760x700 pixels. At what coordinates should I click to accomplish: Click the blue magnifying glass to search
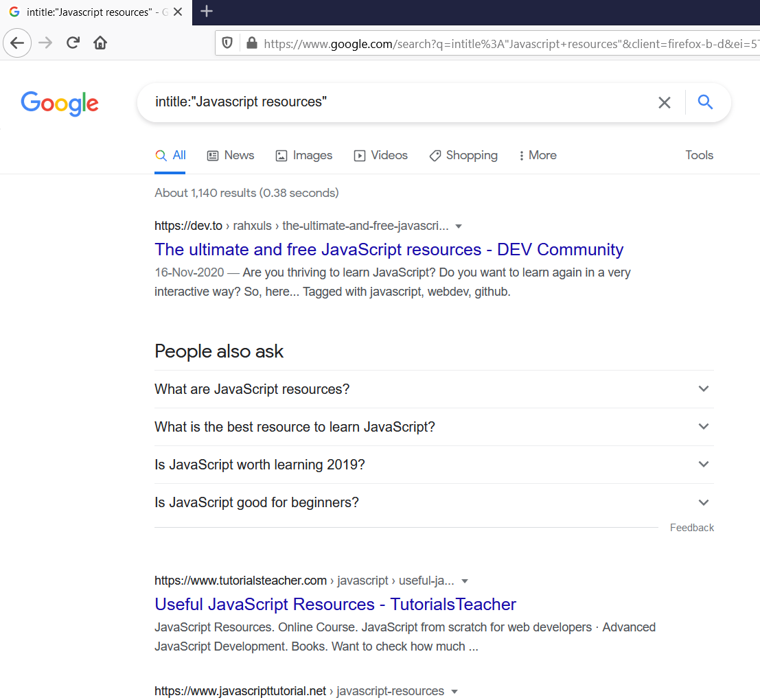click(x=705, y=102)
